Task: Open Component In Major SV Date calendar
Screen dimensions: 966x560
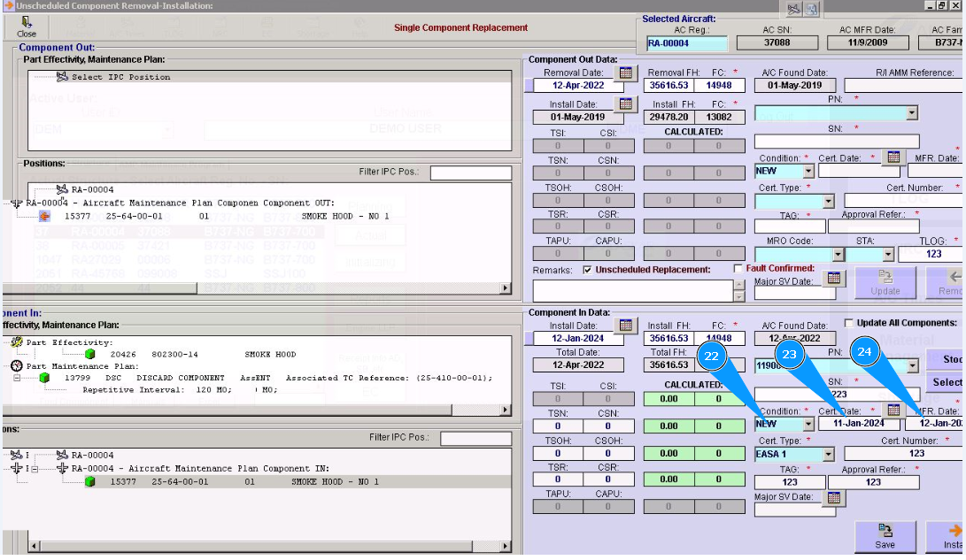Action: pos(832,498)
